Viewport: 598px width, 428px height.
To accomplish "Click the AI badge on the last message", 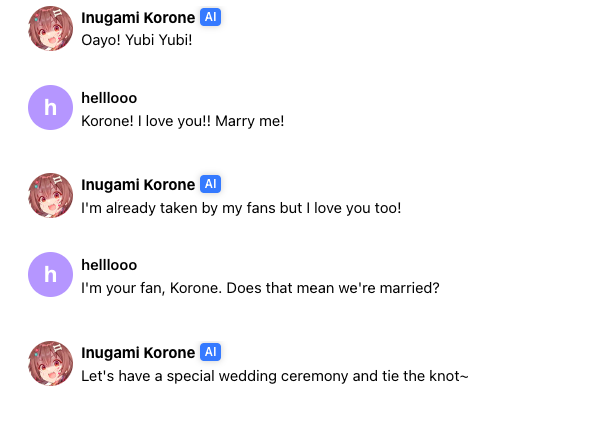I will click(x=211, y=352).
